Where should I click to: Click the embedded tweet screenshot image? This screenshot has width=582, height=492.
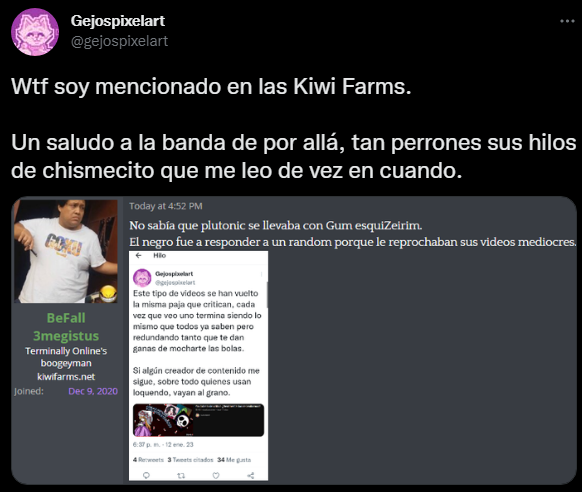pos(198,365)
